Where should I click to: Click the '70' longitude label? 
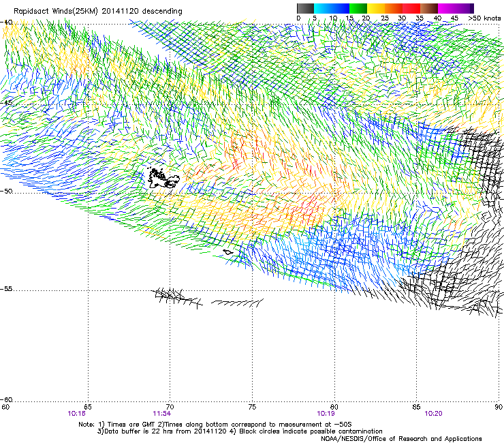point(170,407)
